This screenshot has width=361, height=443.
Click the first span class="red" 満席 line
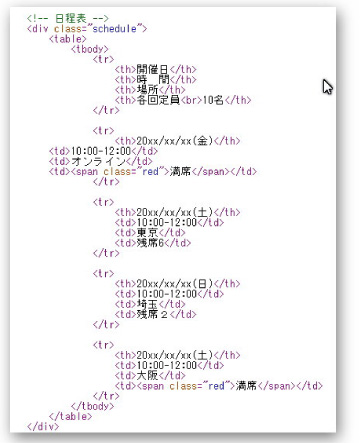click(x=153, y=171)
